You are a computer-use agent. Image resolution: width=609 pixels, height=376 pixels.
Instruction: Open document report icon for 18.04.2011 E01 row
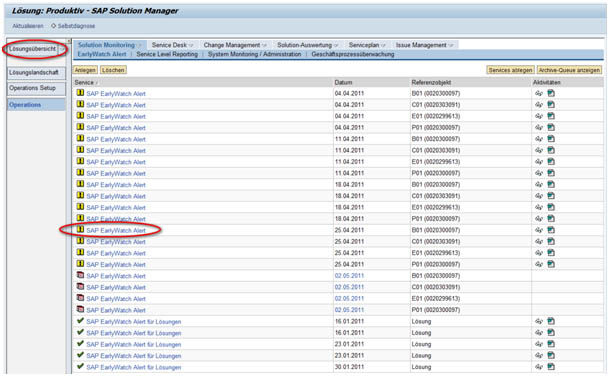551,207
